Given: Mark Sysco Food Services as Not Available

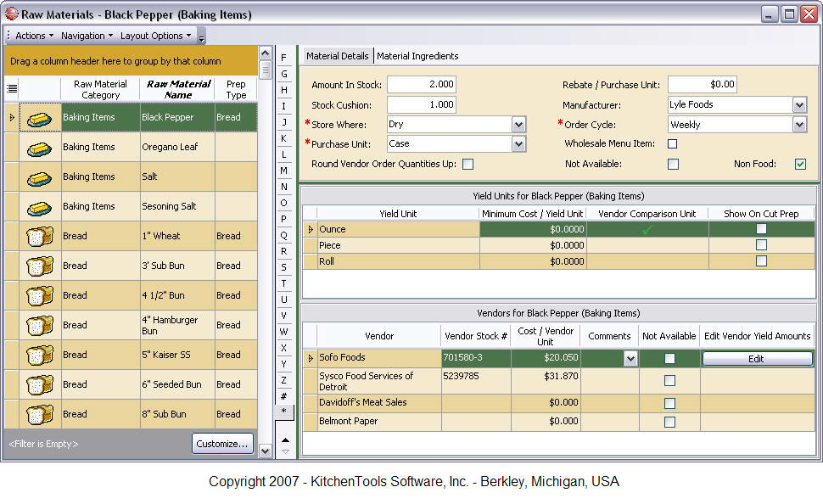Looking at the screenshot, I should (x=669, y=381).
